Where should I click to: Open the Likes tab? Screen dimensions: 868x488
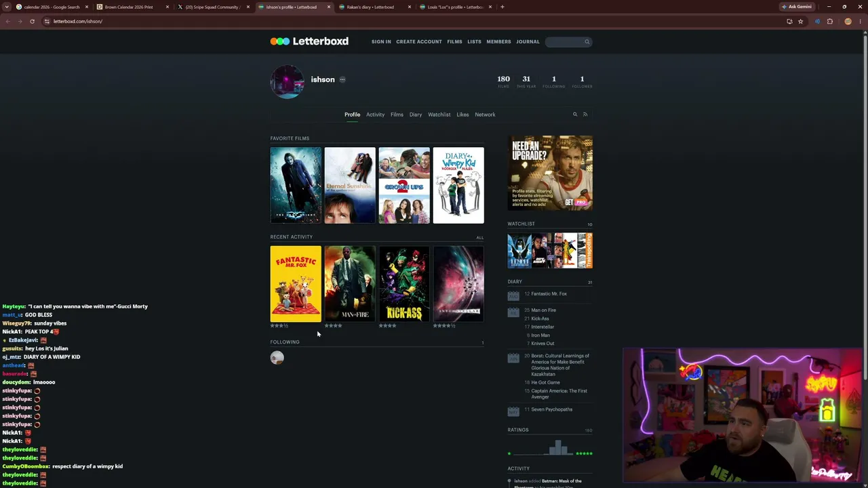pos(462,115)
